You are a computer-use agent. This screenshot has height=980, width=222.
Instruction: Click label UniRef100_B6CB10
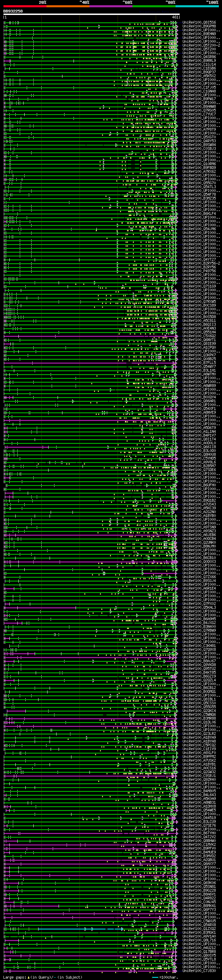click(199, 558)
